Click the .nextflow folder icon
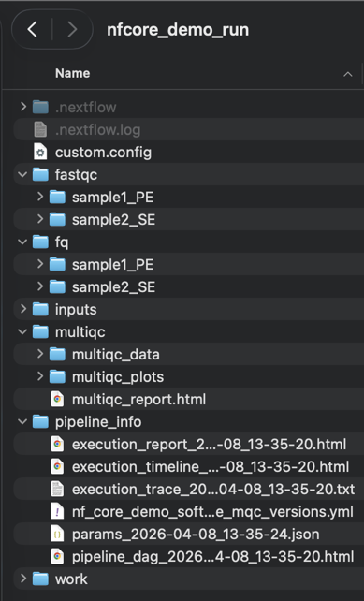This screenshot has height=601, width=364. click(40, 107)
